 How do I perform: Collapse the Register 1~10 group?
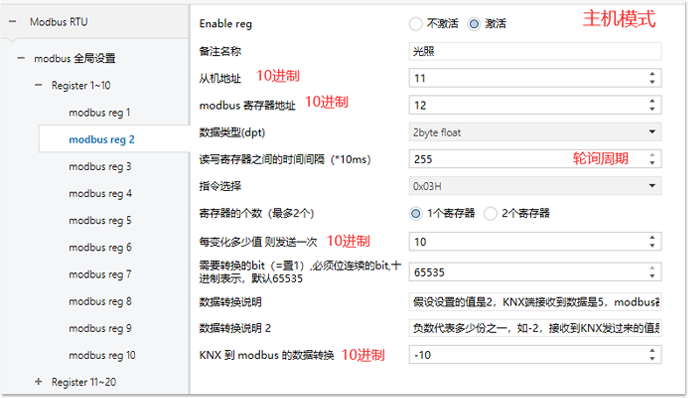pos(39,85)
